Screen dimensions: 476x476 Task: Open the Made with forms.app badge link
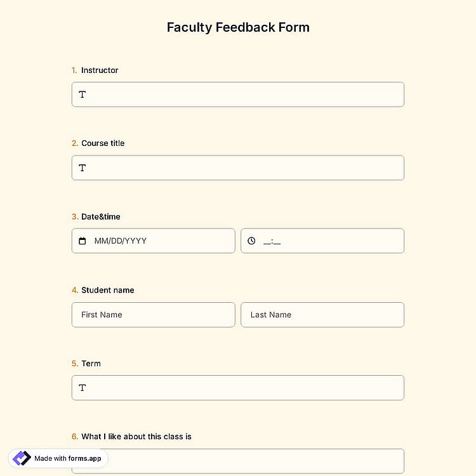(58, 458)
